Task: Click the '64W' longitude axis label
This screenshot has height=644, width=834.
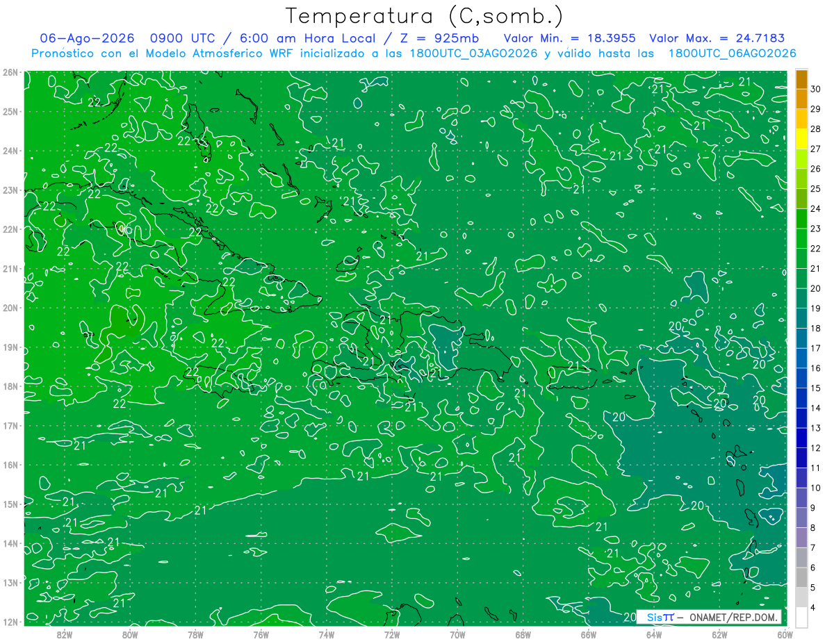Action: click(x=654, y=634)
